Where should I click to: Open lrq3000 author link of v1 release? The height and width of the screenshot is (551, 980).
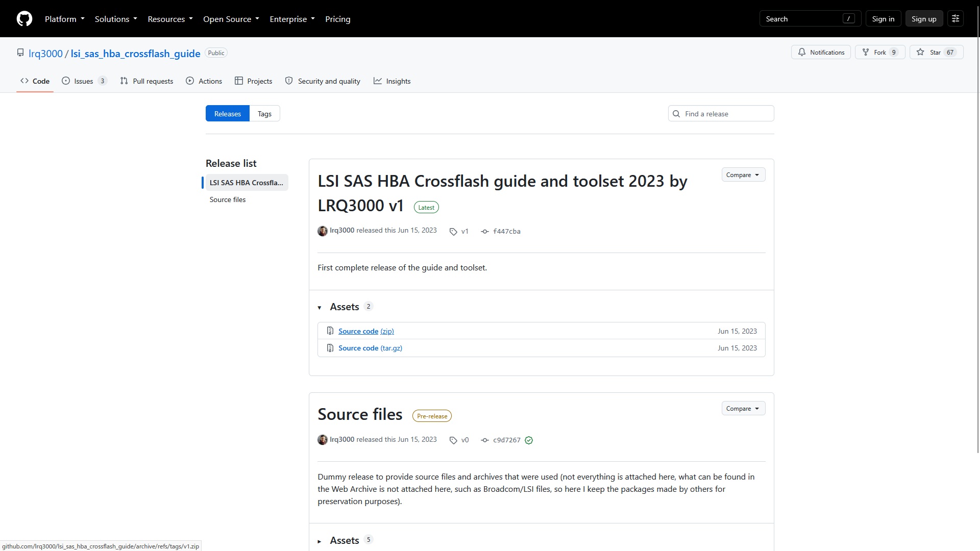342,230
